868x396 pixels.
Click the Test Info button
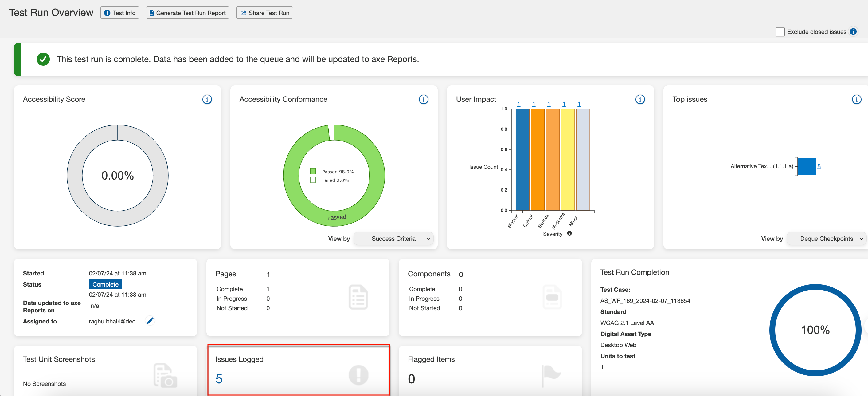(x=119, y=13)
